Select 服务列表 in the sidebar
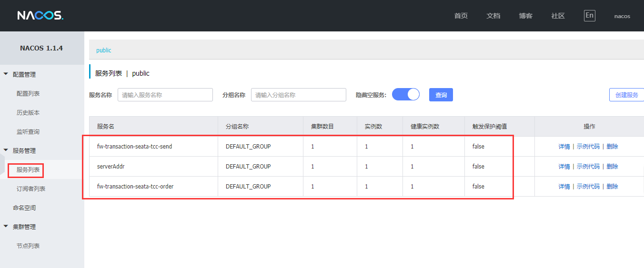The width and height of the screenshot is (644, 268). (28, 170)
